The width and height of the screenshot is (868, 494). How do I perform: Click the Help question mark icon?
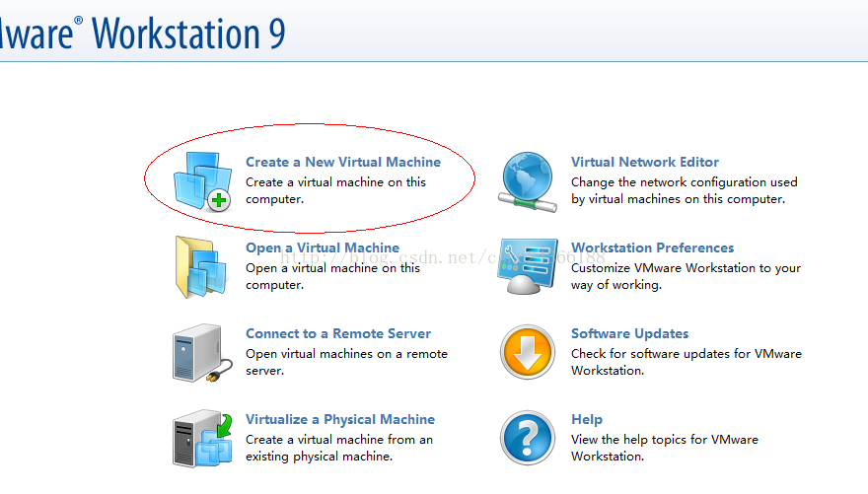(528, 438)
